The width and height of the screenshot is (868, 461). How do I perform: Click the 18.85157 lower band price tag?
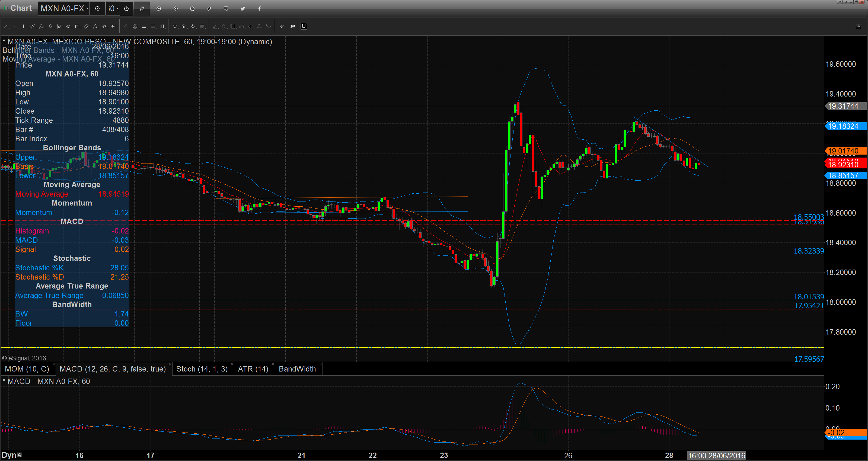tap(846, 175)
